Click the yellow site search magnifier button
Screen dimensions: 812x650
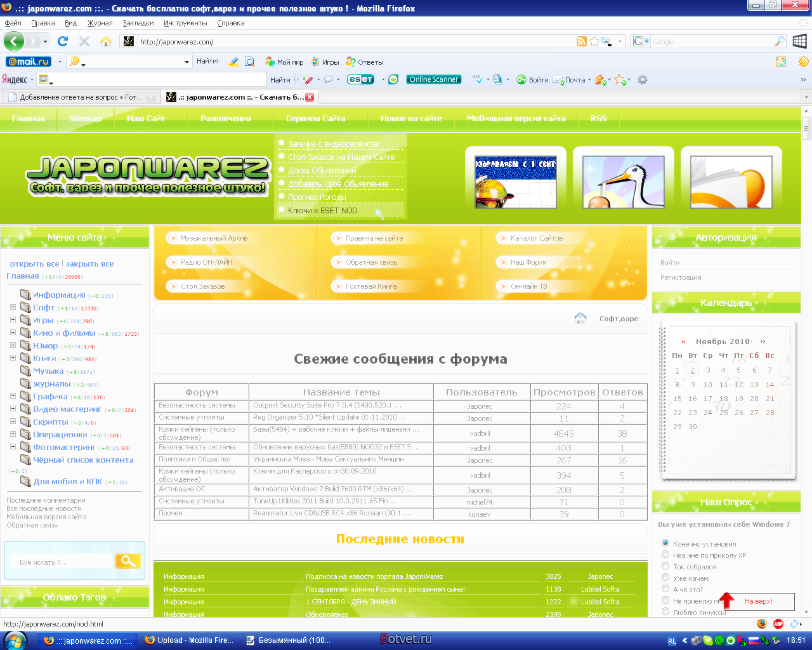[128, 561]
